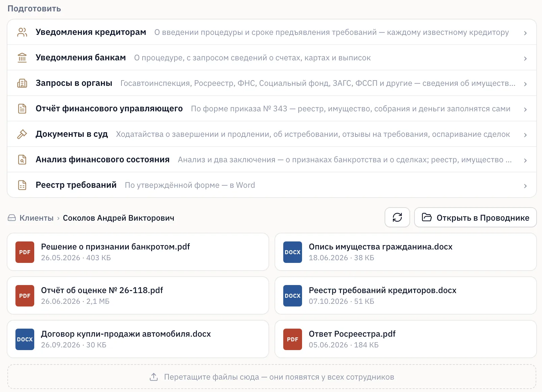
Task: Open the Запросы в органы menu entry
Action: click(x=272, y=83)
